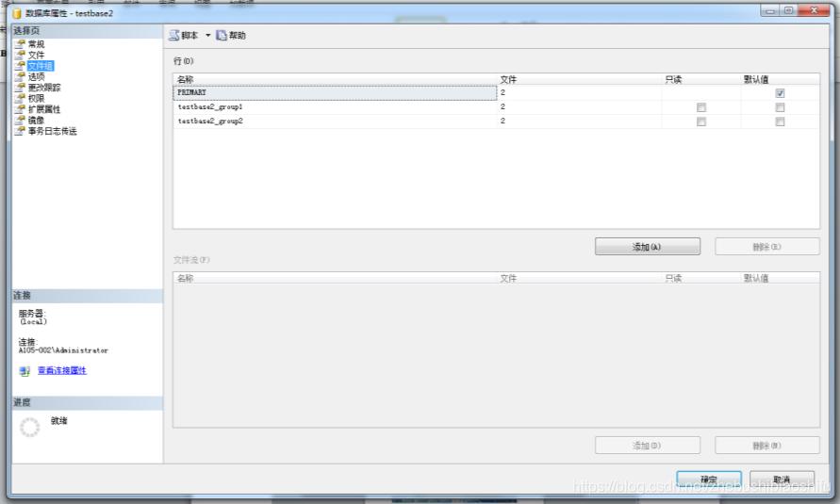The width and height of the screenshot is (840, 504).
Task: Click the 常规 page icon
Action: [x=20, y=44]
